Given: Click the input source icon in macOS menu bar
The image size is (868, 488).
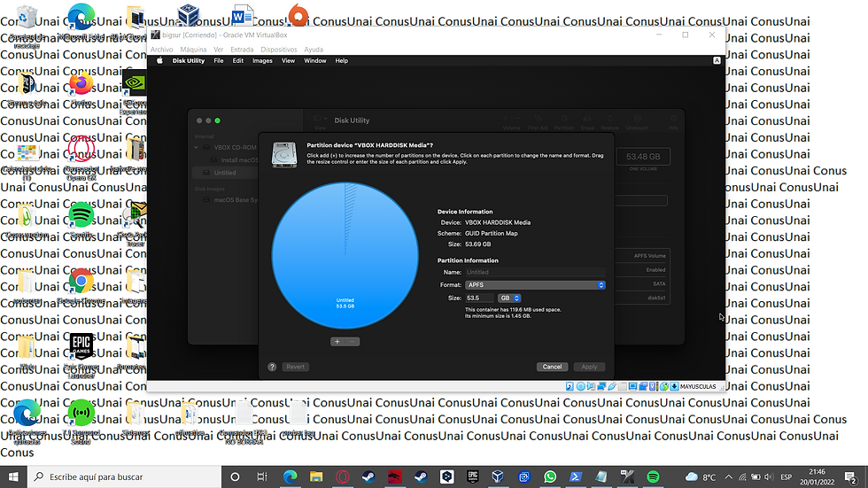Looking at the screenshot, I should pyautogui.click(x=717, y=61).
